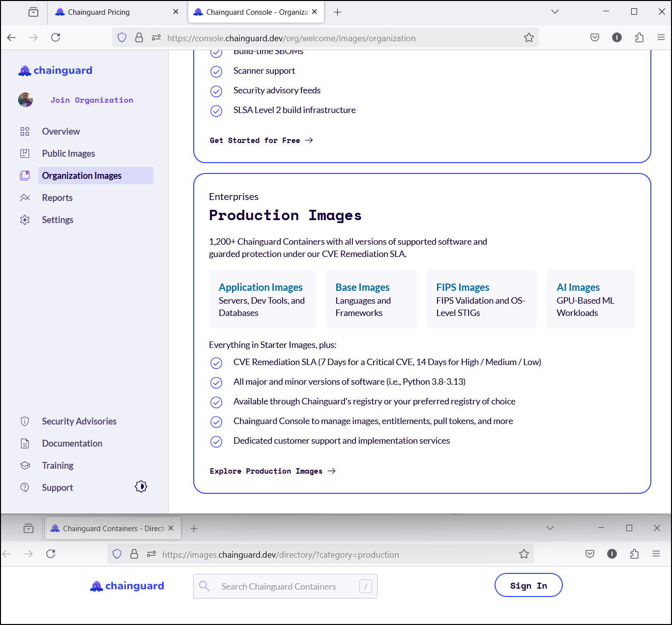The image size is (672, 625).
Task: Click the Reports chart icon in the sidebar
Action: 25,198
